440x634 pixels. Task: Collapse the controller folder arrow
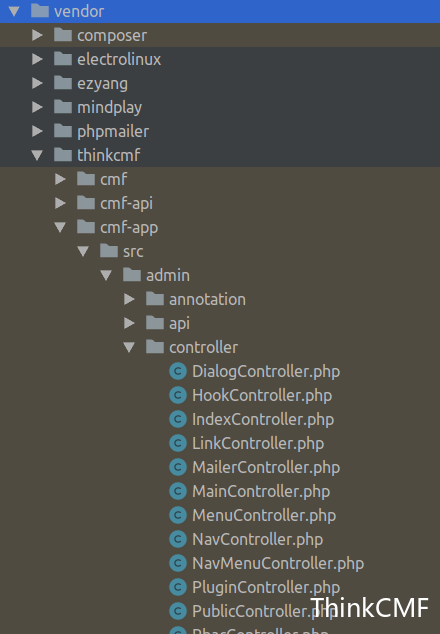click(129, 347)
